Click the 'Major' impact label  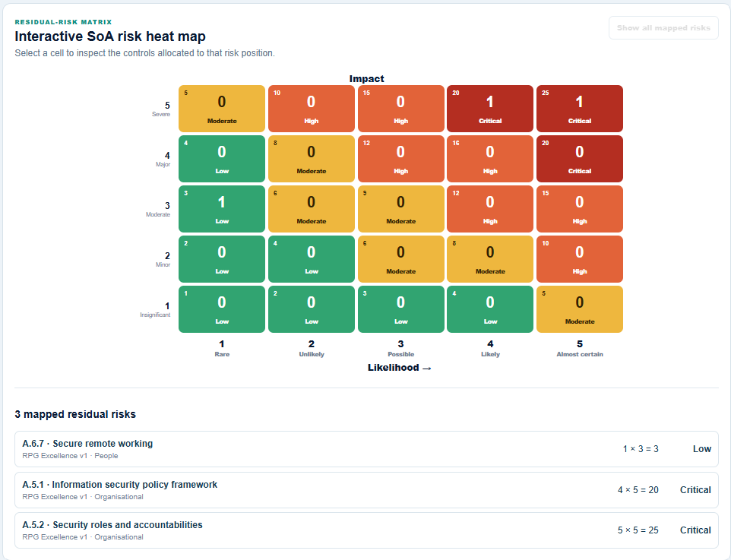pyautogui.click(x=163, y=165)
